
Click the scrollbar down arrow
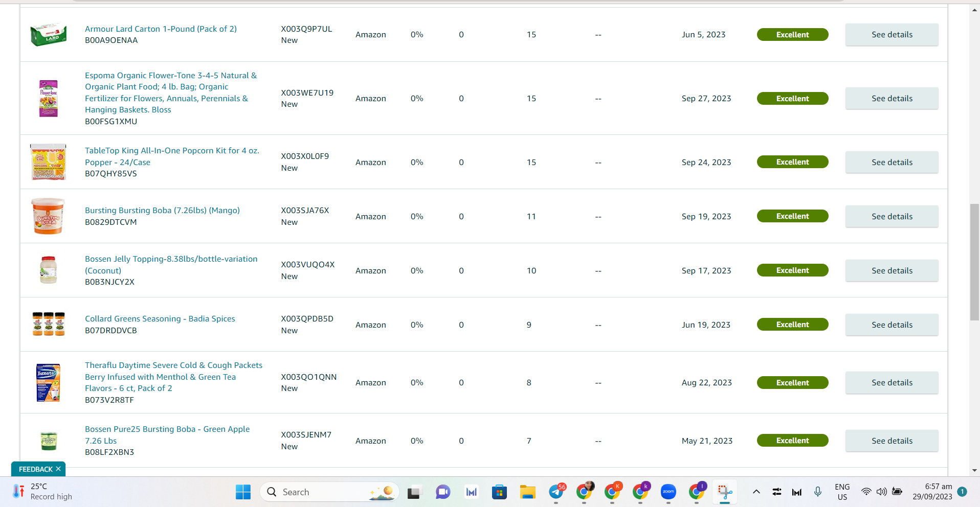974,470
